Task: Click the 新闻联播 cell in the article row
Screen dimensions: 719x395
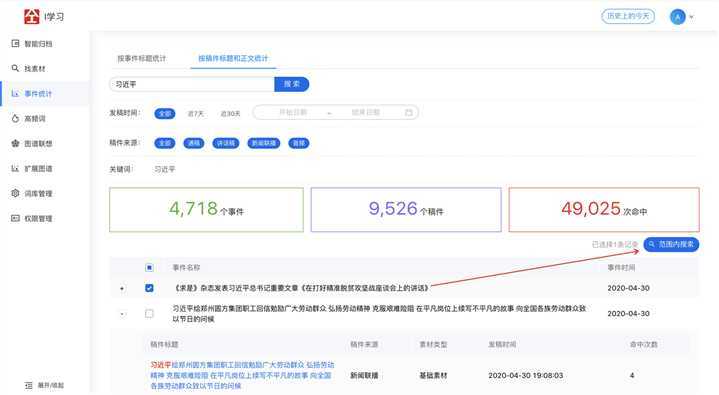Action: [365, 375]
